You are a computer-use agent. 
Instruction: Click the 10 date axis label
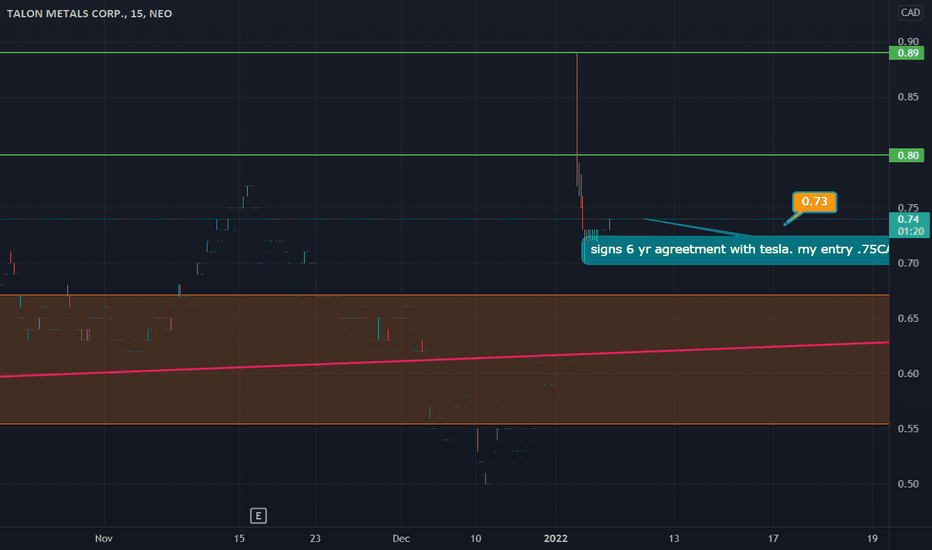pos(476,538)
